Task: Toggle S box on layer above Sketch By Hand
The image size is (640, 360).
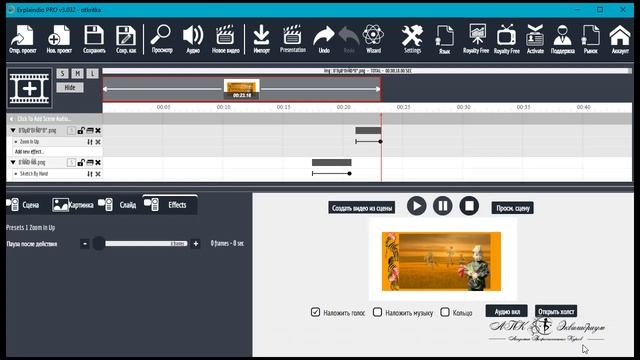Action: [x=71, y=162]
